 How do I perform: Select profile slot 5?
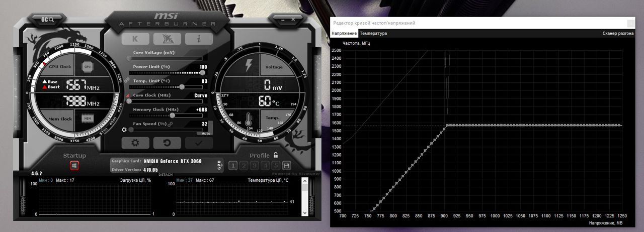tap(276, 166)
